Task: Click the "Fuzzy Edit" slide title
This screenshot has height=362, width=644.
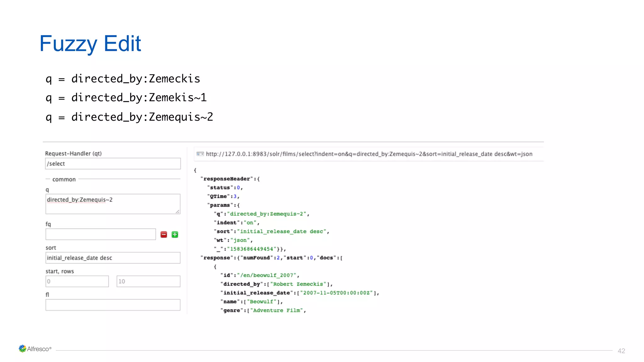Action: [x=90, y=44]
